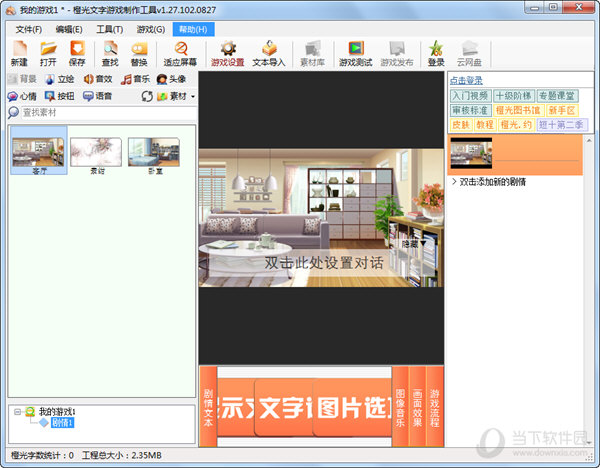
Task: Open 游戏设置 (Game Settings) gear icon
Action: coord(228,53)
